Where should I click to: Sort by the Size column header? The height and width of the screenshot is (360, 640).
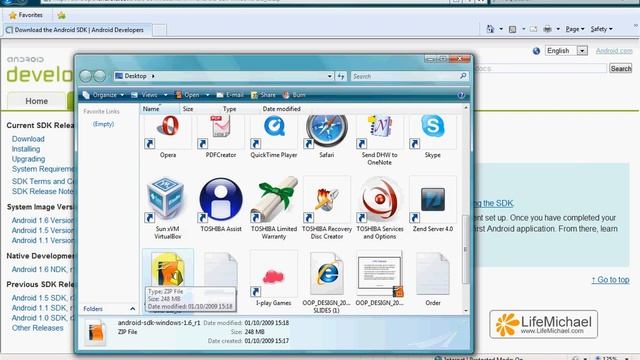point(200,109)
